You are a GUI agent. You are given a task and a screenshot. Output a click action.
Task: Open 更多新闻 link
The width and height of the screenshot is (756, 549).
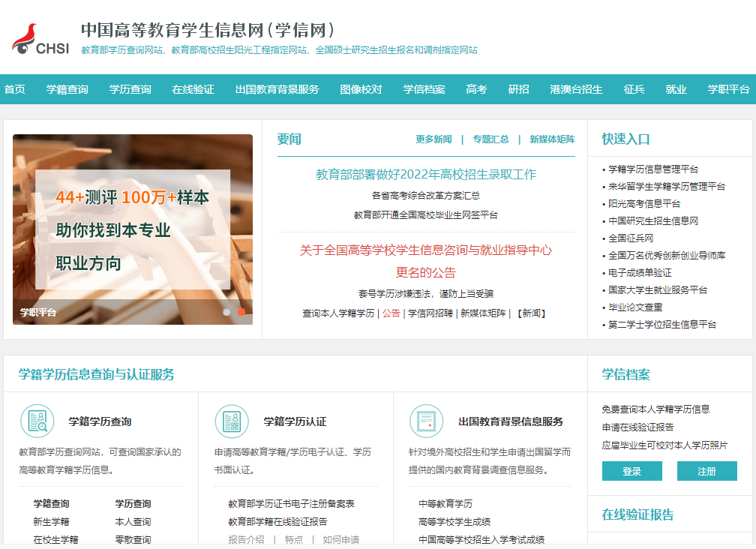point(434,139)
